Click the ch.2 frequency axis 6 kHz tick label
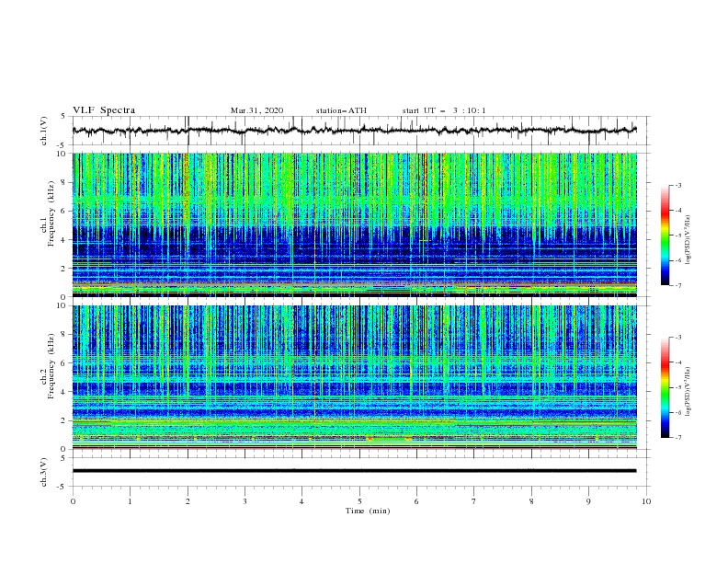Viewport: 728px width, 563px height. pos(63,362)
